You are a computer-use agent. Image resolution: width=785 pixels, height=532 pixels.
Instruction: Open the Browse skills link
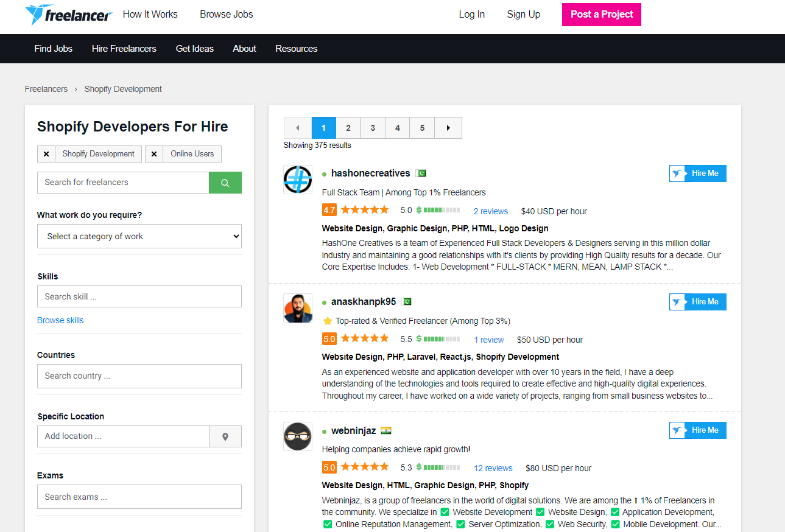point(60,320)
